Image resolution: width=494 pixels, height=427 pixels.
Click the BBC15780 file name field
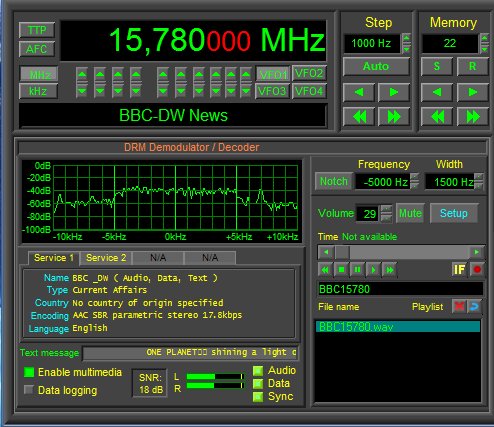[x=400, y=289]
